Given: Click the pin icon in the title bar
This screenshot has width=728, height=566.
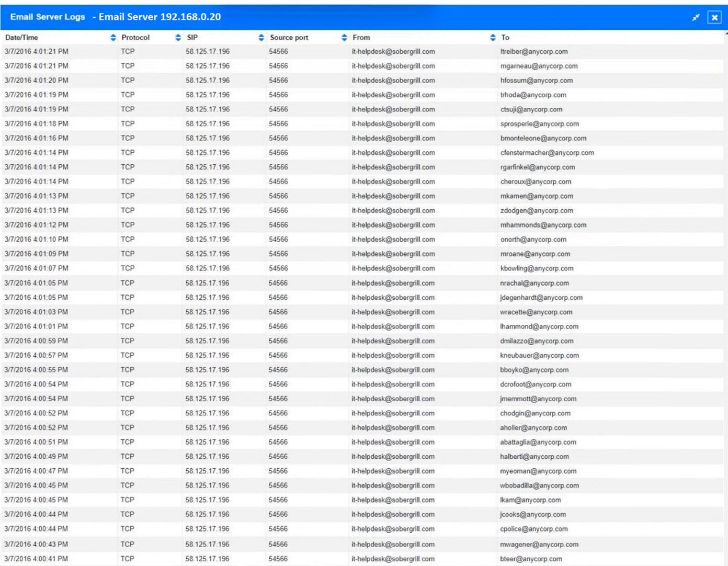Looking at the screenshot, I should click(696, 17).
